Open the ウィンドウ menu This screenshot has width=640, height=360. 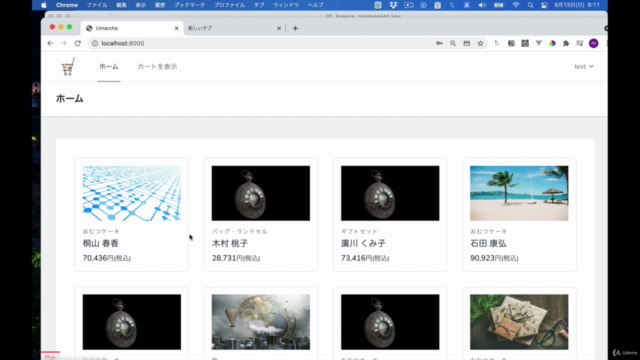(x=286, y=5)
